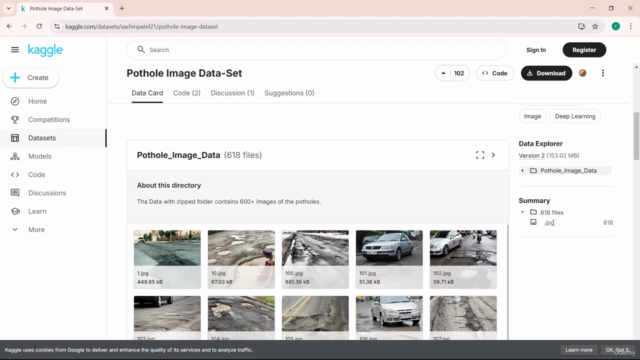Screen dimensions: 640x360
Task: Open the 102.jpg thumbnail
Action: click(463, 259)
